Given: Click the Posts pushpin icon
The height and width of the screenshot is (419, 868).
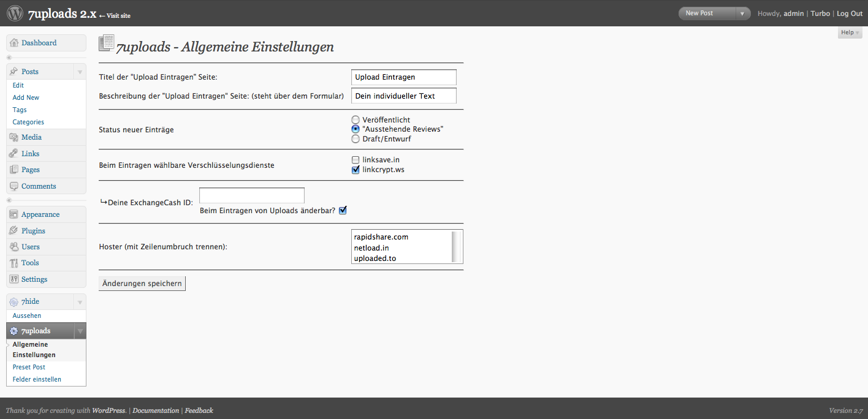Looking at the screenshot, I should coord(14,72).
